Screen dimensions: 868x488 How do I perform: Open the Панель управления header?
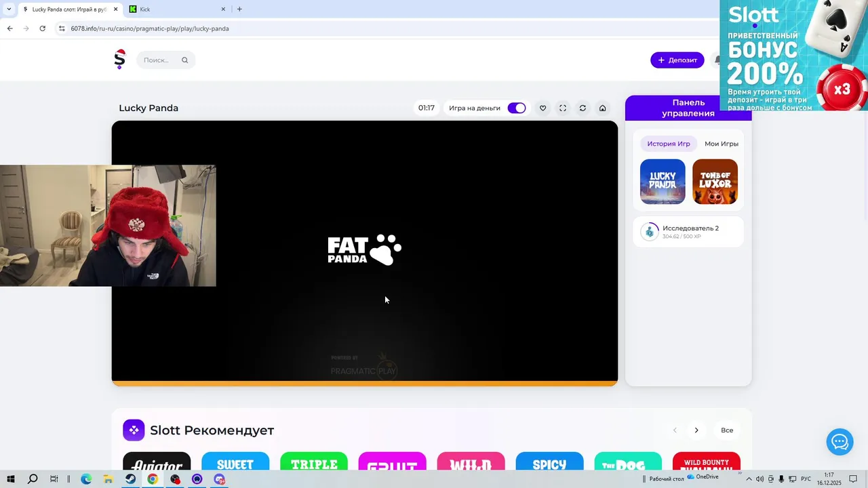pos(688,108)
